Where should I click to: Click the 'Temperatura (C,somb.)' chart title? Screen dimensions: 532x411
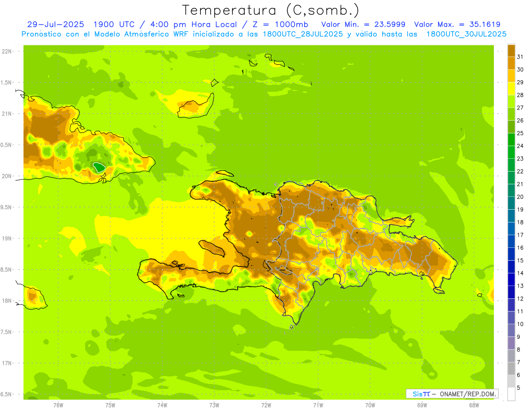tap(271, 10)
